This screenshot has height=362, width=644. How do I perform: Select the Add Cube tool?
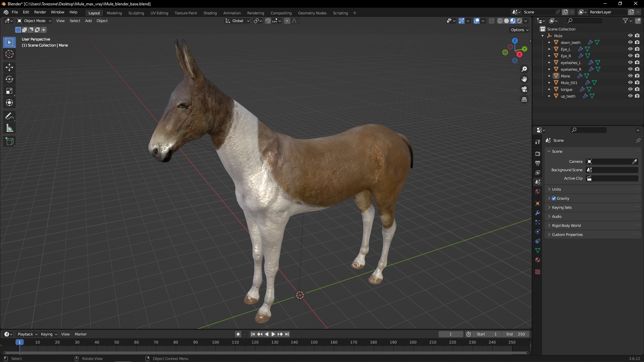point(9,141)
